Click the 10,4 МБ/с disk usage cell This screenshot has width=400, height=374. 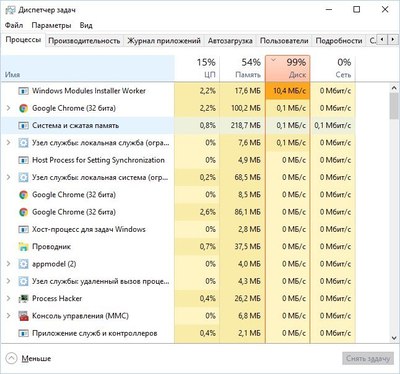pyautogui.click(x=288, y=91)
